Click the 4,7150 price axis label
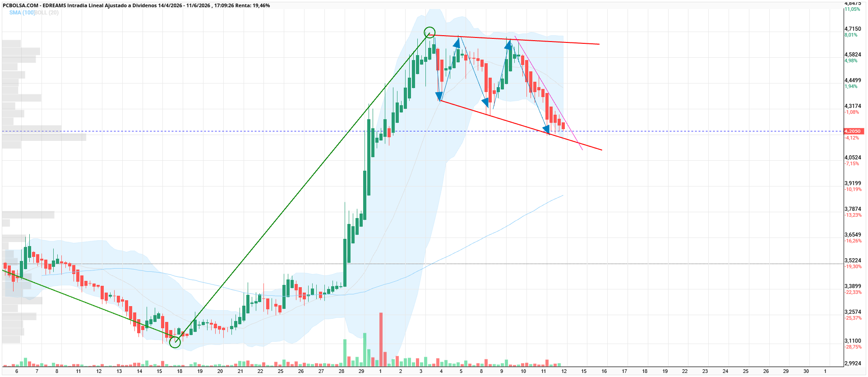The width and height of the screenshot is (868, 377). point(853,29)
